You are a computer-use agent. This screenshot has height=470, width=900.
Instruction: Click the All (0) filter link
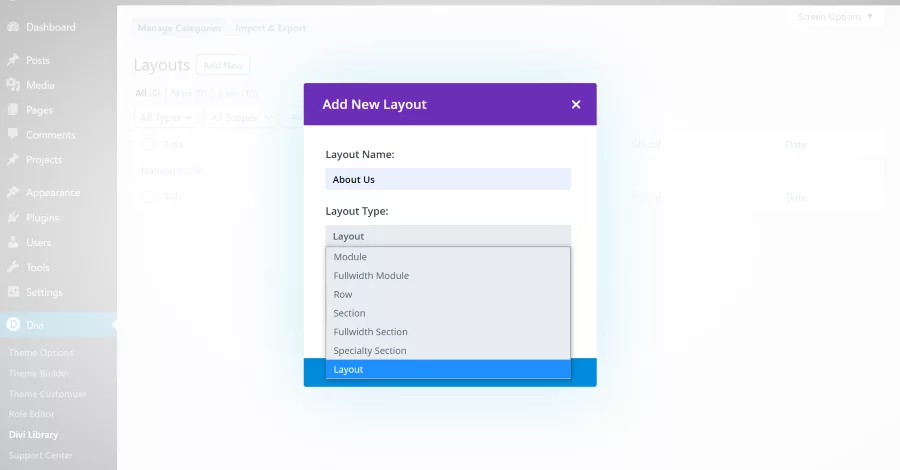pyautogui.click(x=148, y=92)
